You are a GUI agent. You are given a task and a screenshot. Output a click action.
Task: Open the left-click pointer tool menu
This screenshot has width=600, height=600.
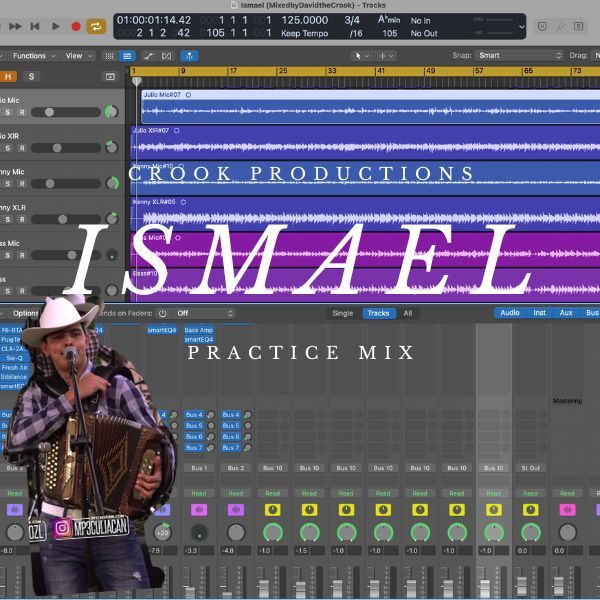point(361,56)
